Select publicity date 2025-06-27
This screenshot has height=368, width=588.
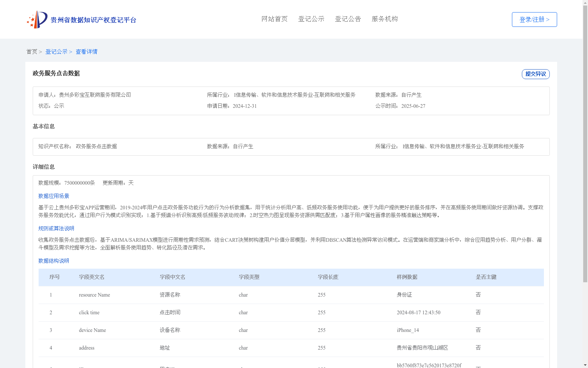pyautogui.click(x=413, y=106)
